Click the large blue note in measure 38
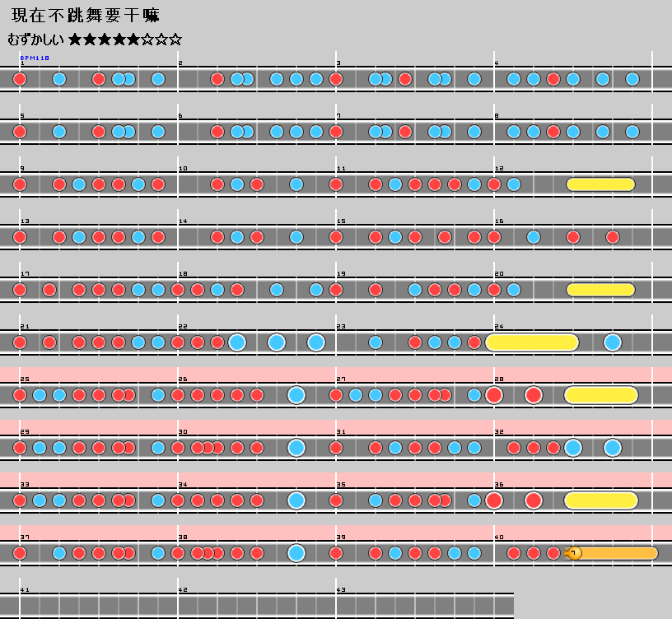The image size is (672, 619). click(x=296, y=553)
